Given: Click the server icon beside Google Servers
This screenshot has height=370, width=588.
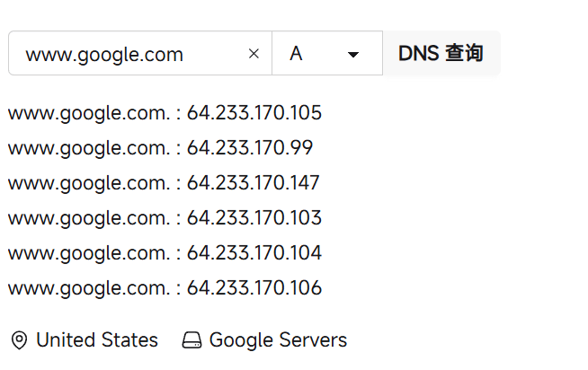Looking at the screenshot, I should [192, 340].
